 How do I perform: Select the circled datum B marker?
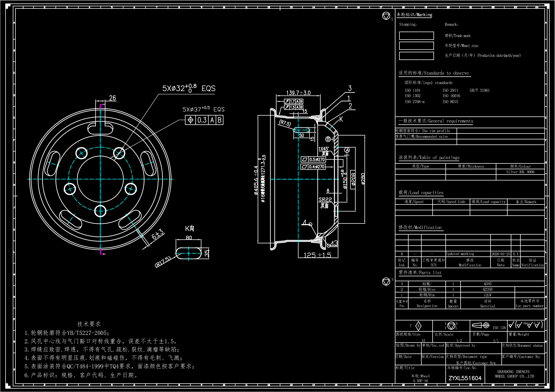click(328, 139)
